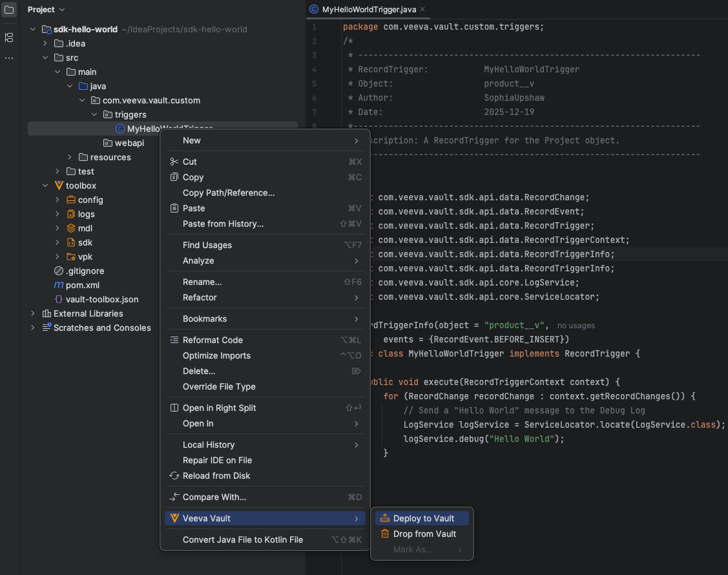Click the Reformat Code icon

174,340
